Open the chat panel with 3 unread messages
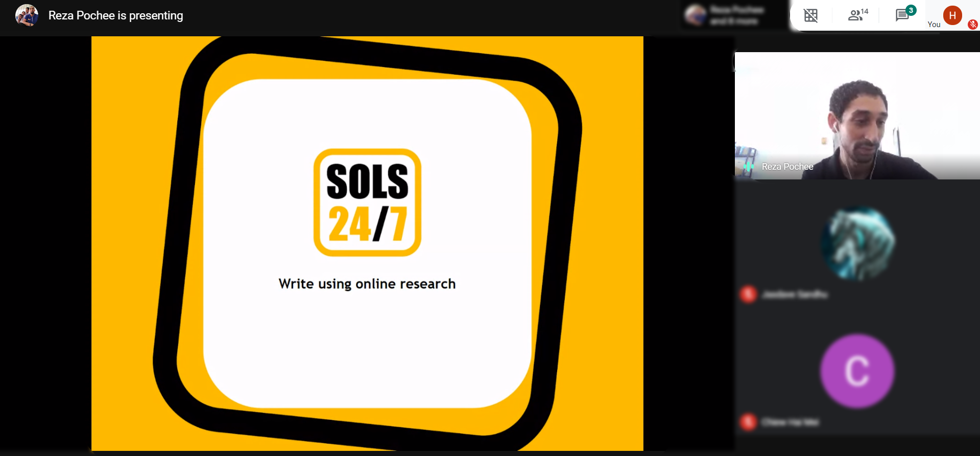 [905, 14]
